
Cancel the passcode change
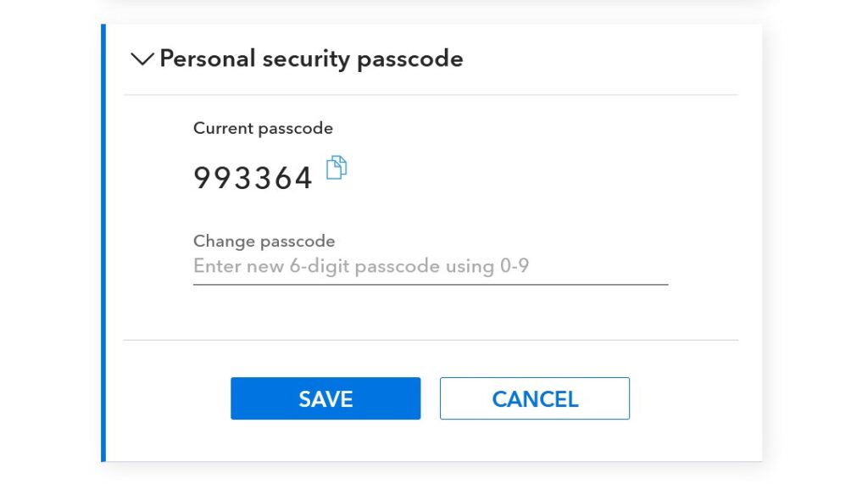[x=534, y=398]
